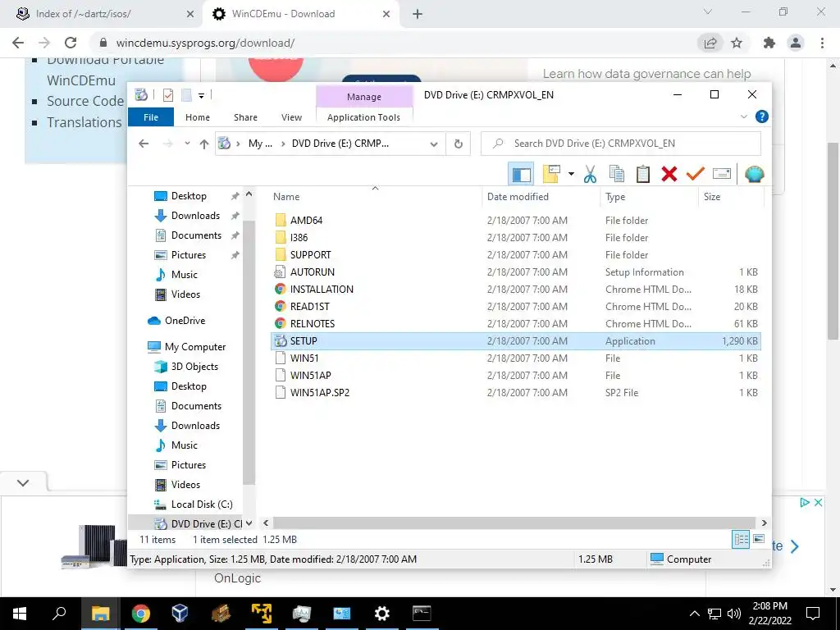Click the folder options icon in the Explorer toolbar
This screenshot has width=840, height=630.
(550, 174)
